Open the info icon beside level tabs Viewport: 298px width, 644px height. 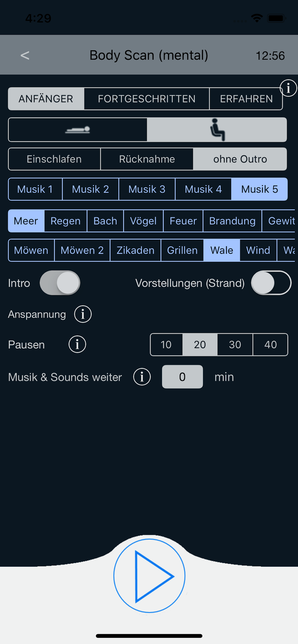point(288,88)
